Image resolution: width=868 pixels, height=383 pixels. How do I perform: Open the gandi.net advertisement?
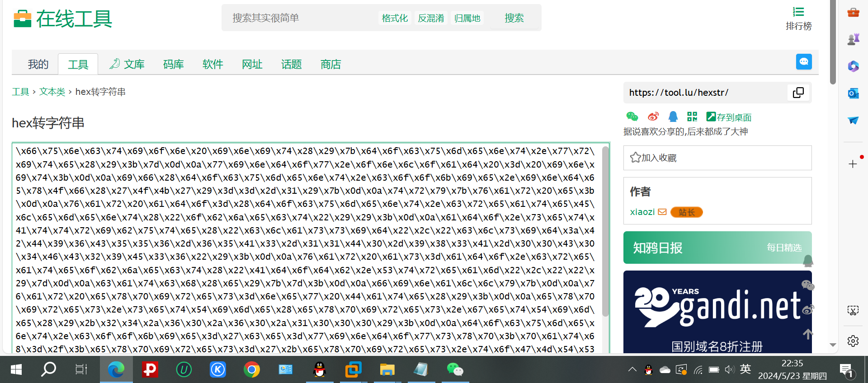pos(717,312)
